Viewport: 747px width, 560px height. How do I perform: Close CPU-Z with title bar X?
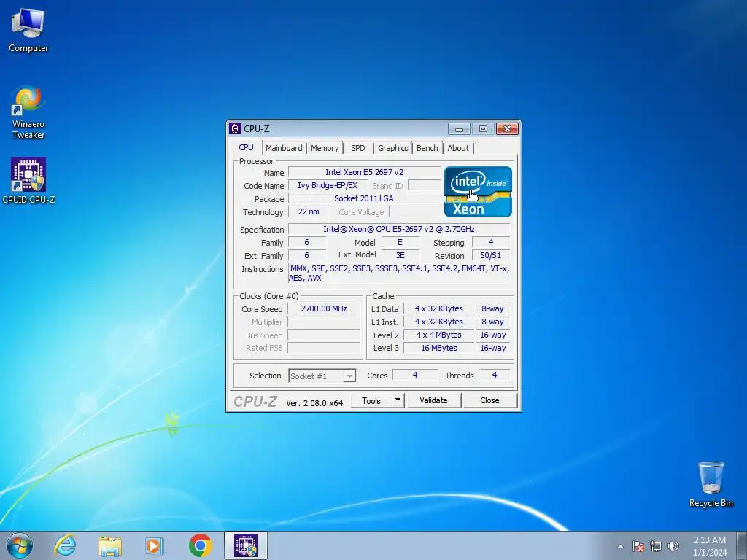[508, 128]
